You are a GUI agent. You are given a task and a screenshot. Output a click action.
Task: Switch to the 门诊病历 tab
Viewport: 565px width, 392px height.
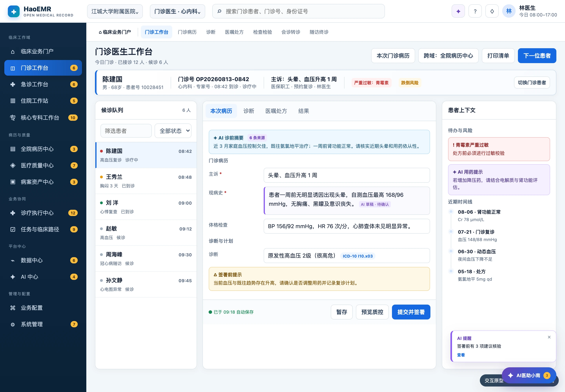(187, 32)
